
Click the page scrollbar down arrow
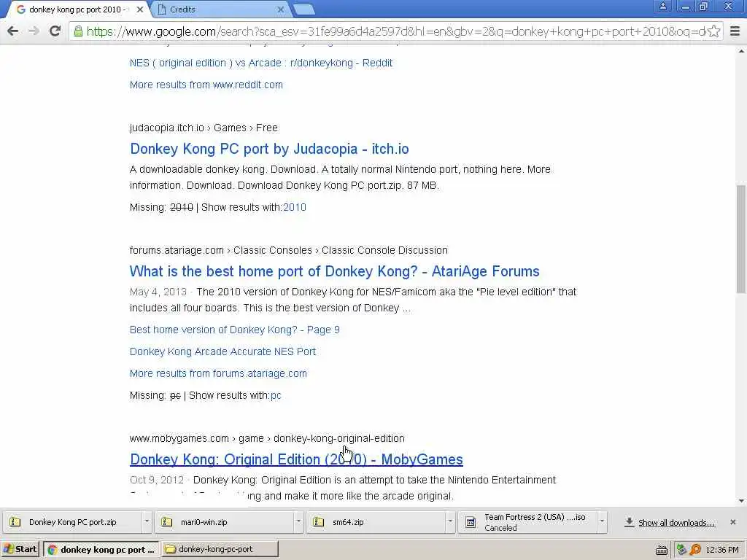[x=741, y=501]
